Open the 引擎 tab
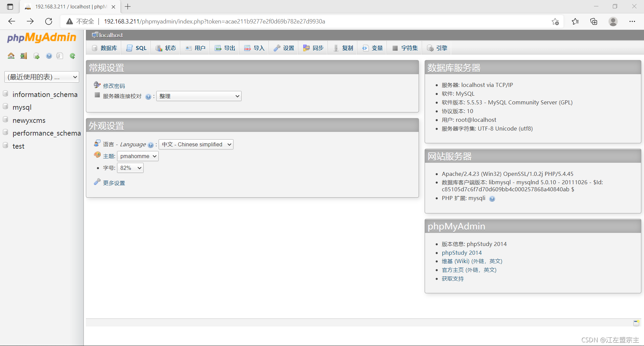 (x=437, y=48)
